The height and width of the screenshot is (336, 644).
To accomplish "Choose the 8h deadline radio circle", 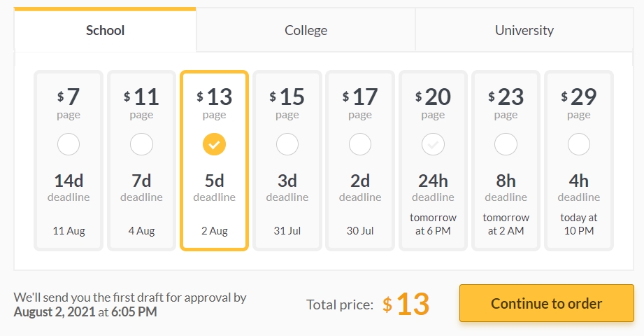I will 506,144.
